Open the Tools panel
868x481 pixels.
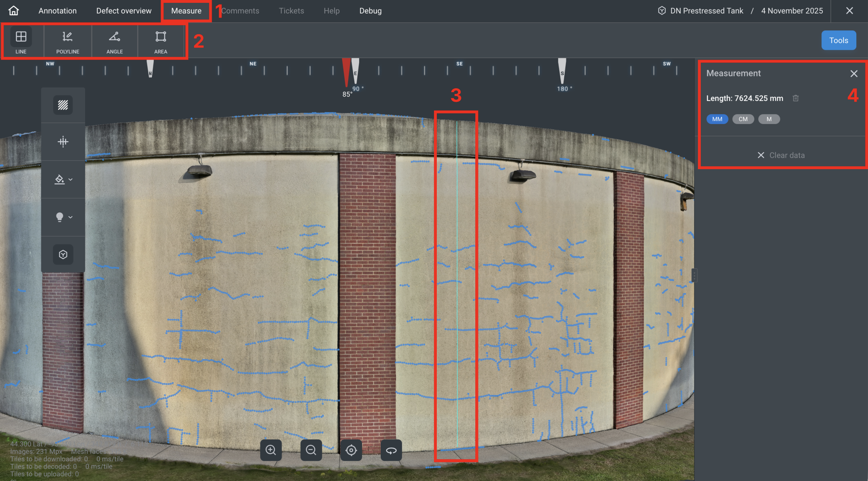(x=839, y=40)
